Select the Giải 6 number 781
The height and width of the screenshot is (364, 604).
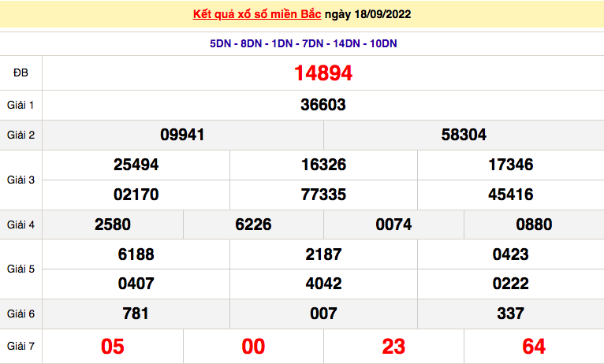coord(136,314)
